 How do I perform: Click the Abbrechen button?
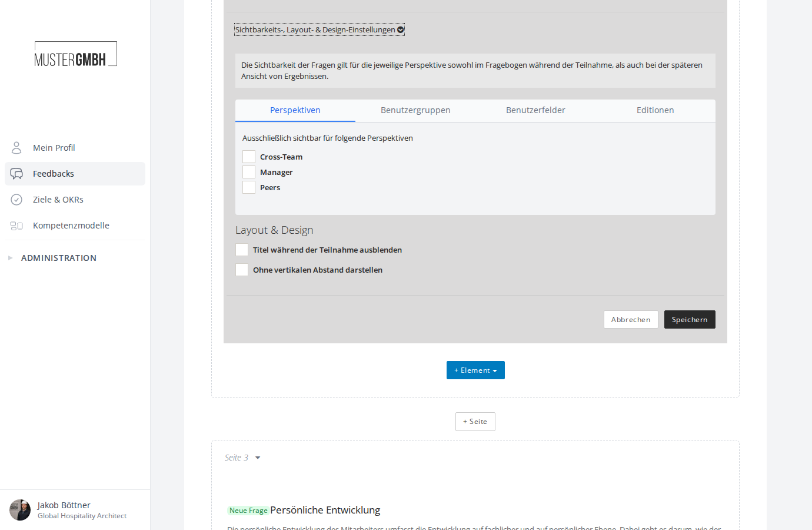click(x=631, y=319)
